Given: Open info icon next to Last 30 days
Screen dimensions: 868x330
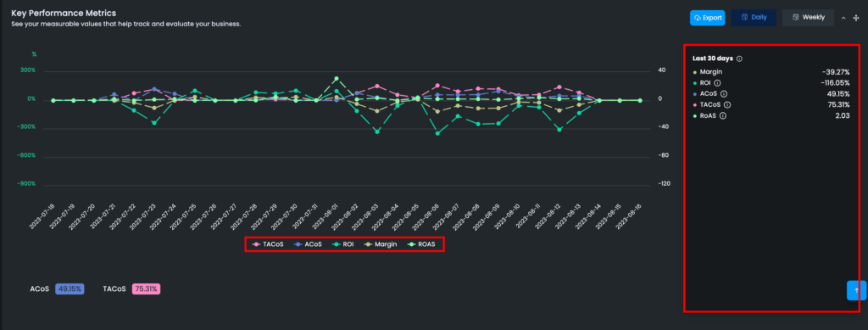Looking at the screenshot, I should pos(739,59).
